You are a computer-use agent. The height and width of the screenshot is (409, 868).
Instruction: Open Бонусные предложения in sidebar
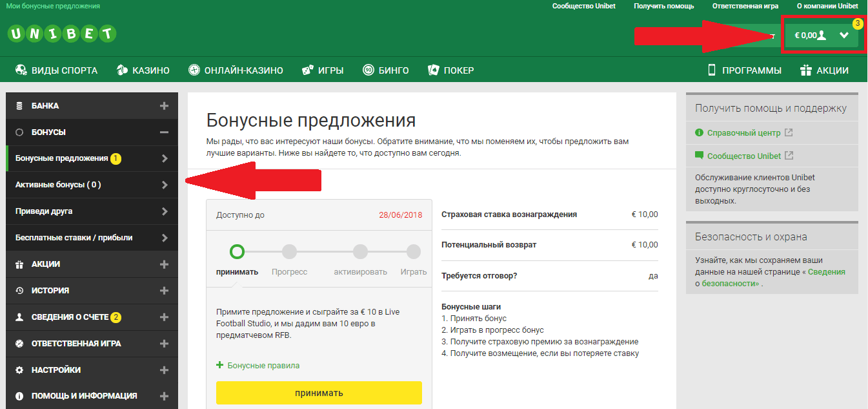[92, 158]
